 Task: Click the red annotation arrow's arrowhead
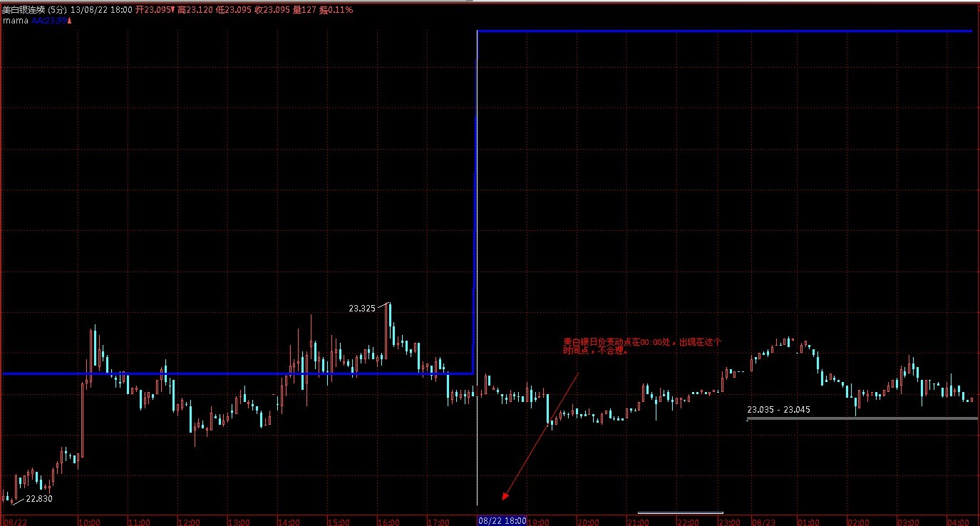(x=505, y=496)
